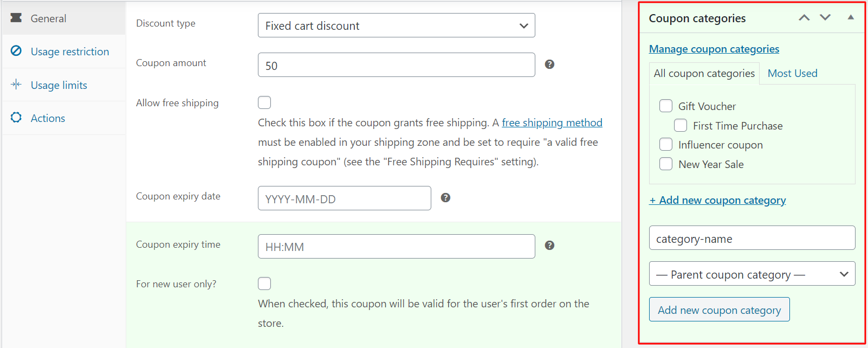868x348 pixels.
Task: Move Coupon categories panel up
Action: (x=804, y=18)
